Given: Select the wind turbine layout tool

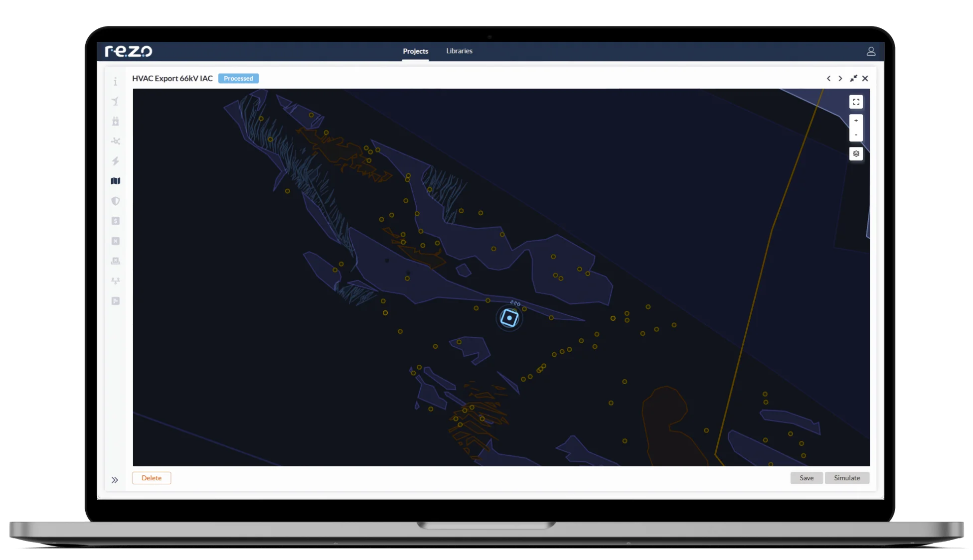Looking at the screenshot, I should point(116,101).
